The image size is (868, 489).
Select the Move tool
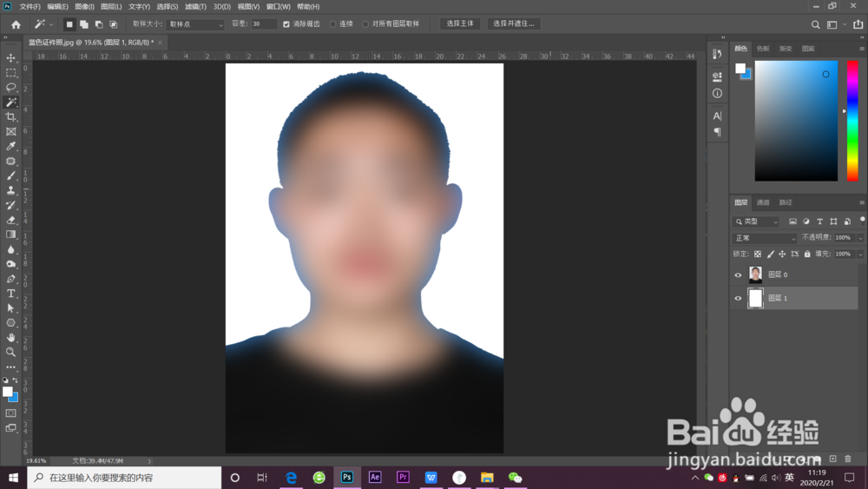tap(10, 57)
